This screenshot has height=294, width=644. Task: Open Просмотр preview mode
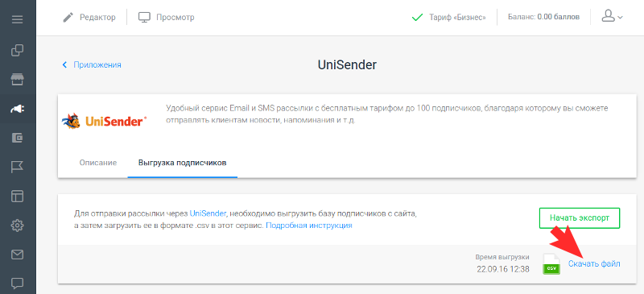pyautogui.click(x=166, y=17)
